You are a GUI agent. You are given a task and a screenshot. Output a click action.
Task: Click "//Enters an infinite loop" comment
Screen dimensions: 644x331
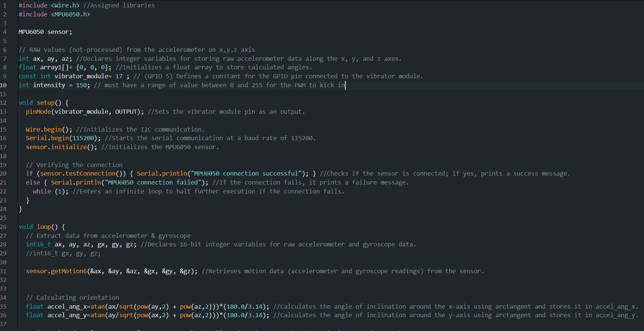pos(117,191)
